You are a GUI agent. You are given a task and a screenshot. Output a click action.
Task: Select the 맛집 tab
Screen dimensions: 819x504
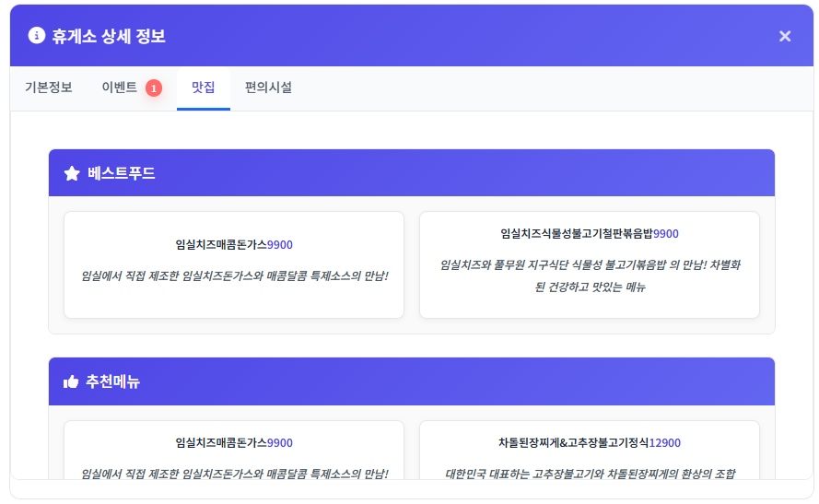(x=204, y=88)
